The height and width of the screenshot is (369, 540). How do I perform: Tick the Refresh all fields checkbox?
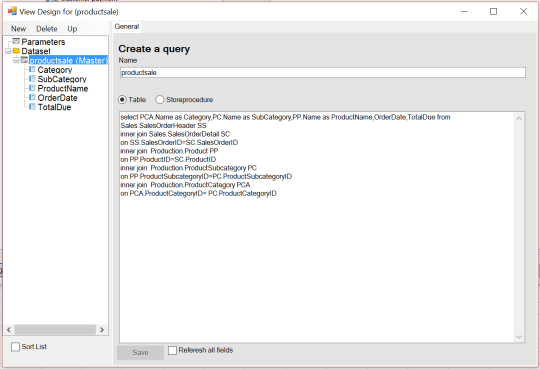click(172, 350)
